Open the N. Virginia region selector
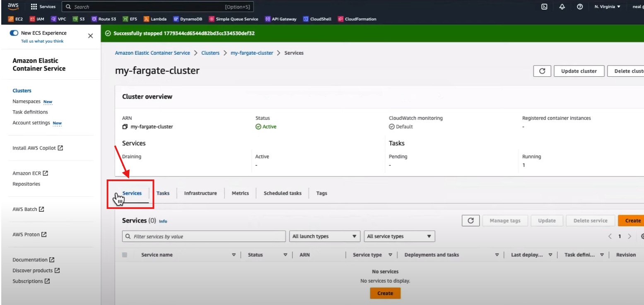This screenshot has width=644, height=305. [x=607, y=7]
